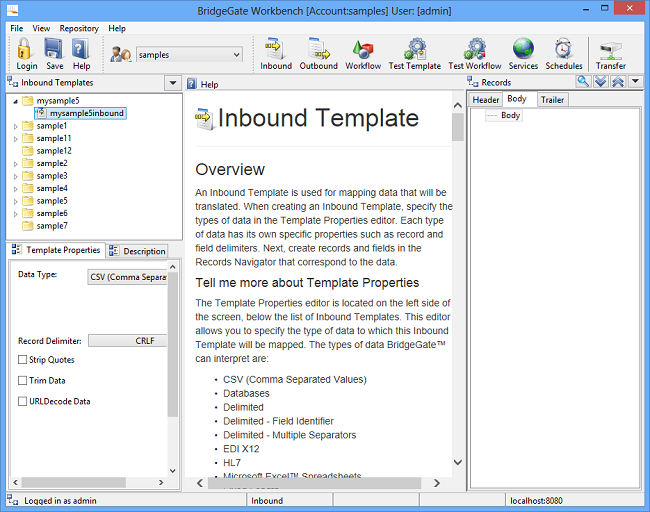Image resolution: width=650 pixels, height=512 pixels.
Task: Click the Help panel header icon
Action: click(x=192, y=84)
